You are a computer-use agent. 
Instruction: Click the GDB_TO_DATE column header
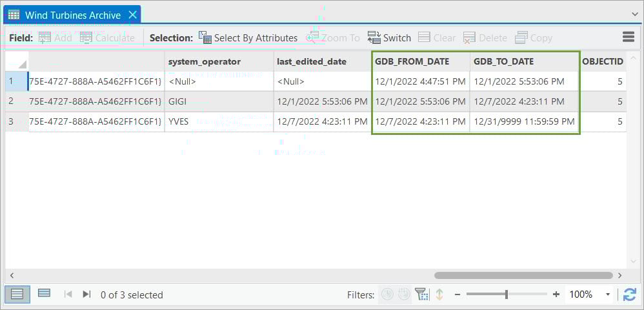[x=525, y=61]
